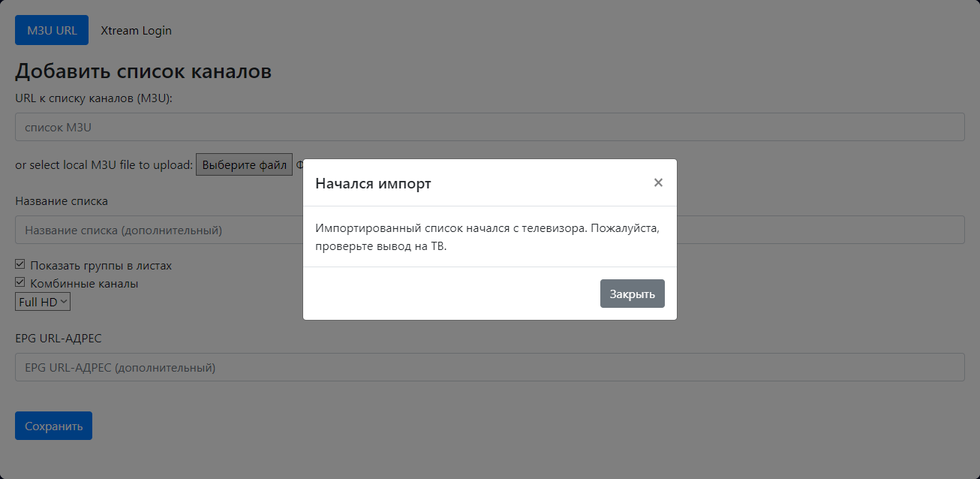Toggle the Показать группы в листах option
The height and width of the screenshot is (479, 980).
pyautogui.click(x=19, y=264)
